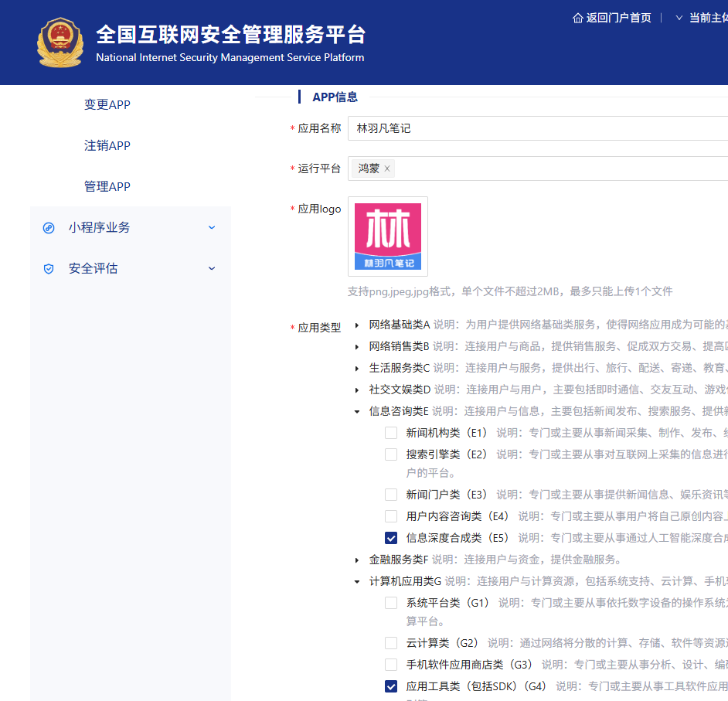Select the 安全评估 sidebar menu
The image size is (728, 701).
pos(131,268)
